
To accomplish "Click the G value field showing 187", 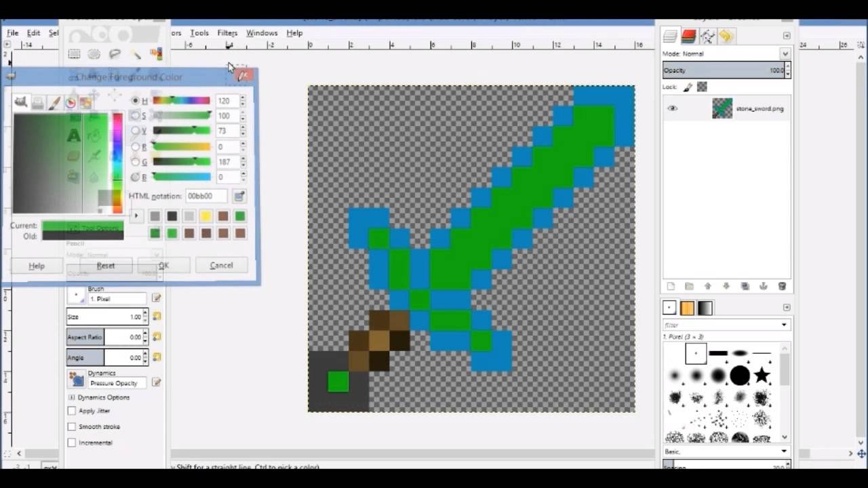I will 226,162.
